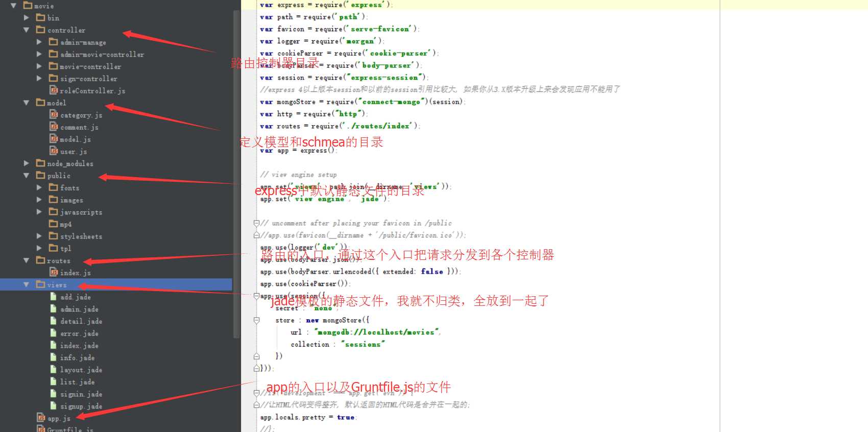868x432 pixels.
Task: Click the index.js file icon in routes
Action: pos(54,272)
